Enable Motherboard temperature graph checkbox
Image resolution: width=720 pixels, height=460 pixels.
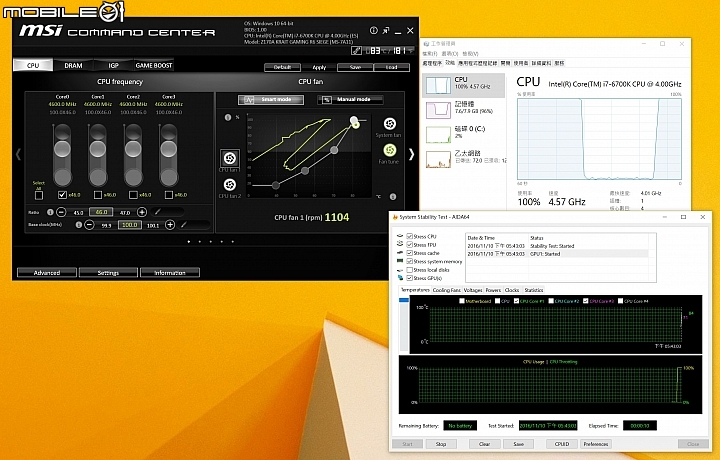click(x=462, y=301)
